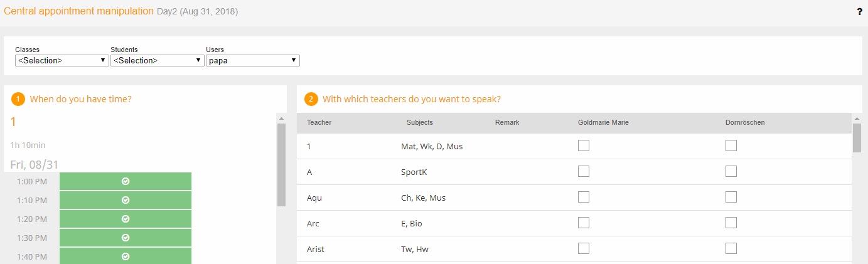868x264 pixels.
Task: Check Dornröschen box for teacher Aqu
Action: point(731,197)
